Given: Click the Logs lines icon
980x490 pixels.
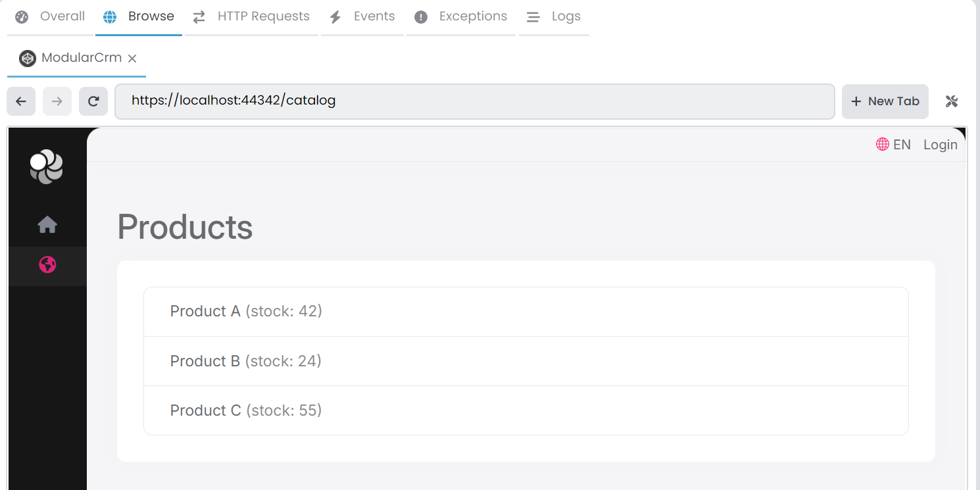Looking at the screenshot, I should [x=533, y=16].
